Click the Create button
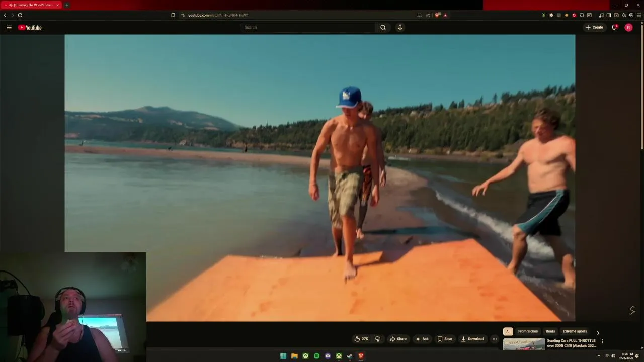Viewport: 644px width, 362px height. (x=594, y=27)
